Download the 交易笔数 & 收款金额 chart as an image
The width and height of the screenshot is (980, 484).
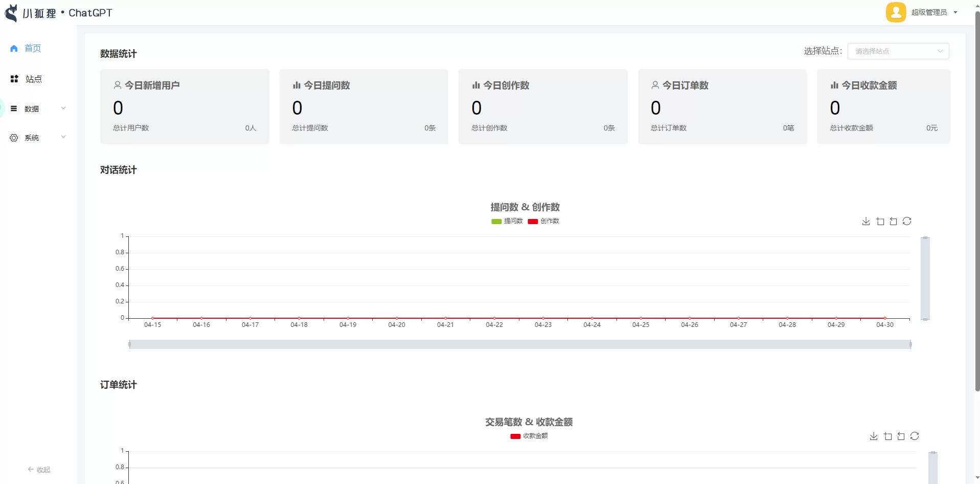pyautogui.click(x=873, y=436)
